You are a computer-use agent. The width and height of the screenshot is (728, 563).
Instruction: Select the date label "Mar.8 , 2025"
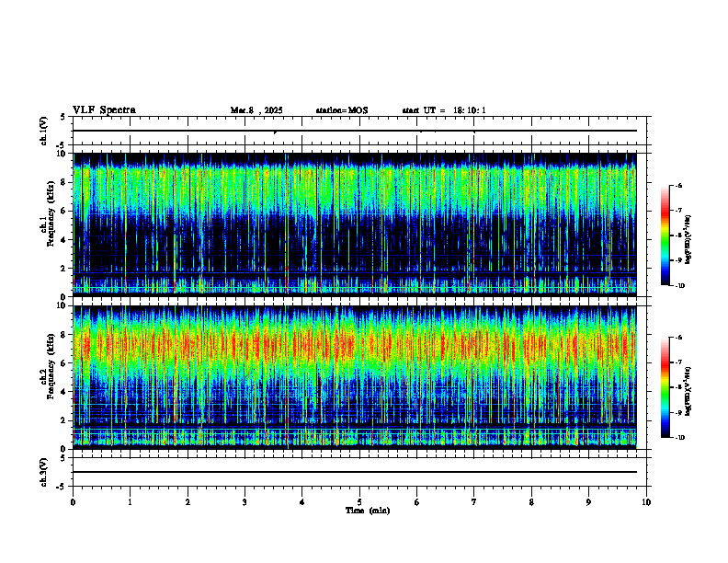(256, 110)
